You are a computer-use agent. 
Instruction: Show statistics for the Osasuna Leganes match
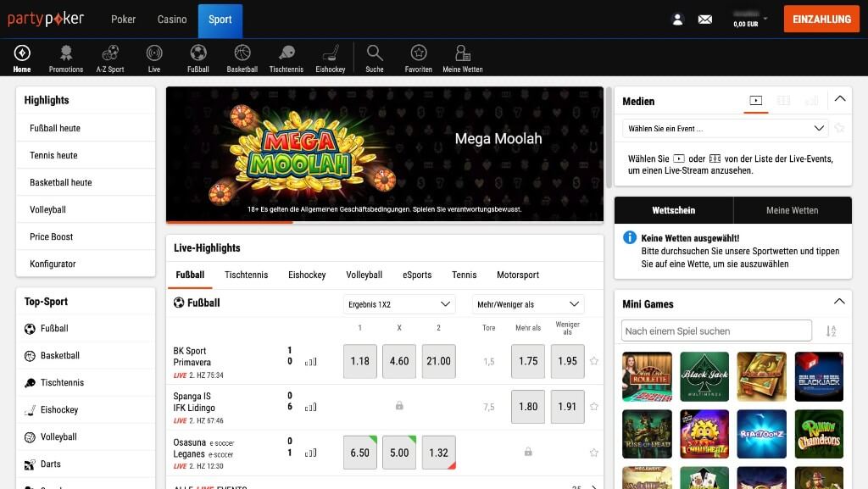click(311, 453)
